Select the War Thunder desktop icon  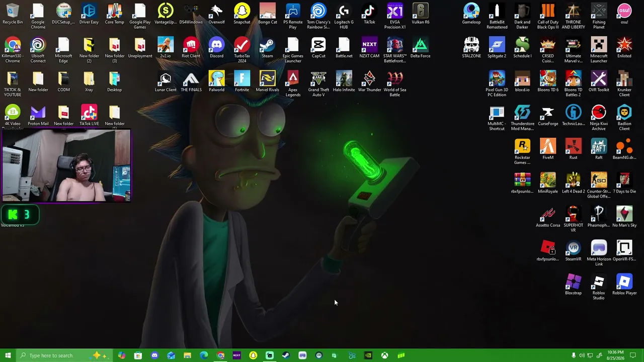coord(369,82)
